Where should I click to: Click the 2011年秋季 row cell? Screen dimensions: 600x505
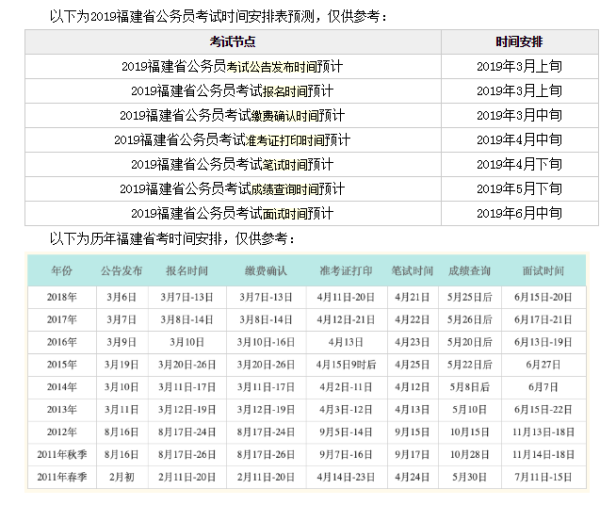click(x=62, y=455)
